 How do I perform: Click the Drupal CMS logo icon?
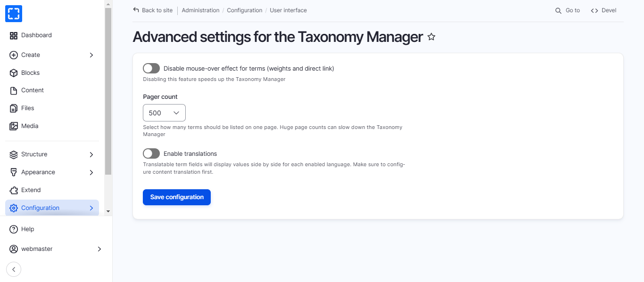14,14
